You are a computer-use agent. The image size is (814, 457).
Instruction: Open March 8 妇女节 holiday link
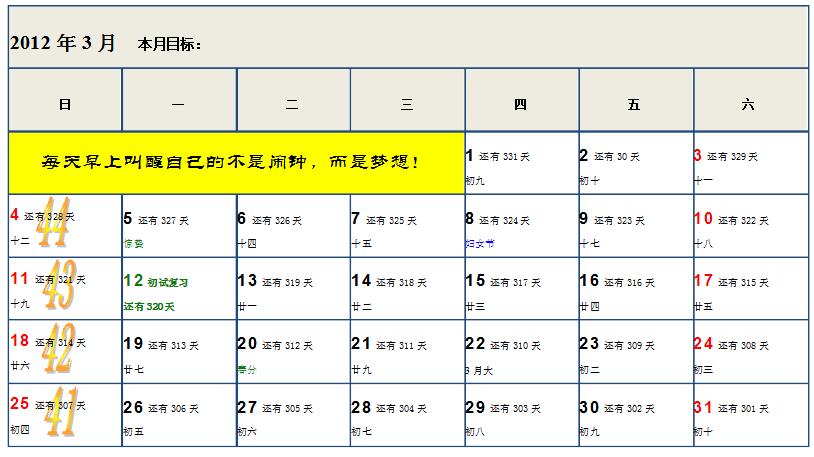click(x=479, y=243)
